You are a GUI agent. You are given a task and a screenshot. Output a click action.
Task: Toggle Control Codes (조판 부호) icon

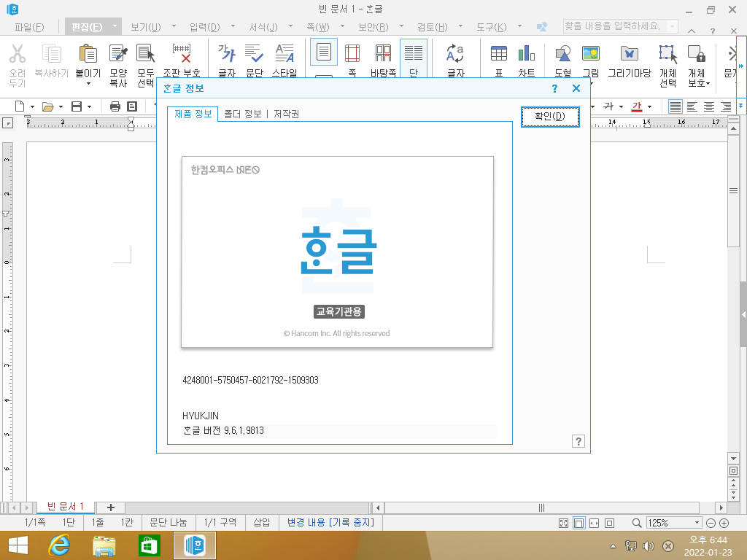coord(182,53)
